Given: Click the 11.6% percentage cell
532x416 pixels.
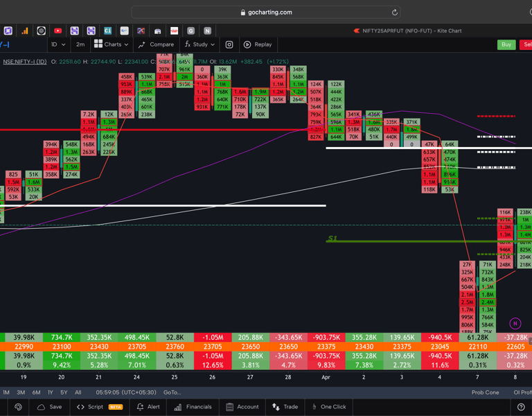Looking at the screenshot, I should pos(440,365).
